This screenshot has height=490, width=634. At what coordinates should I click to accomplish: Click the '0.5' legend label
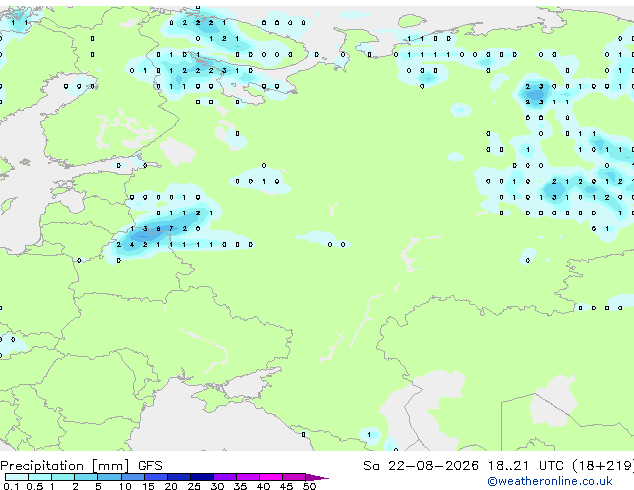point(35,486)
